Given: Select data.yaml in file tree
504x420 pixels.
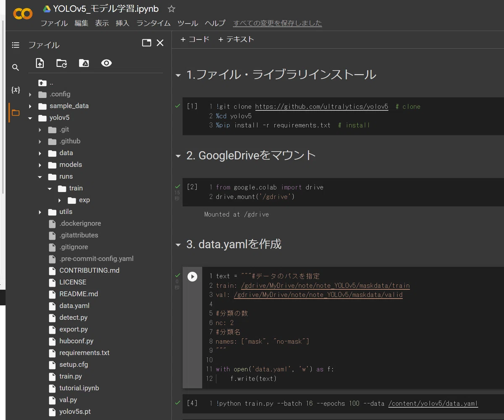Looking at the screenshot, I should [74, 306].
